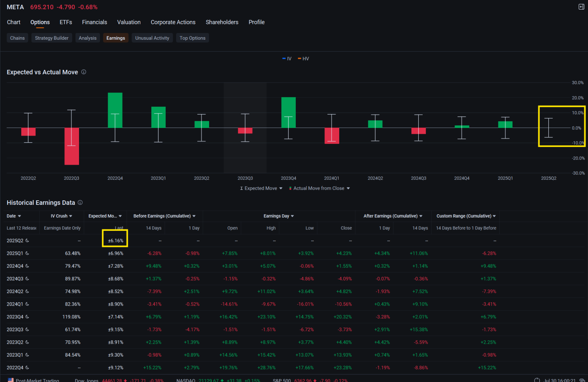Click the +15.38% 14 Days value
This screenshot has width=588, height=382.
tap(419, 329)
